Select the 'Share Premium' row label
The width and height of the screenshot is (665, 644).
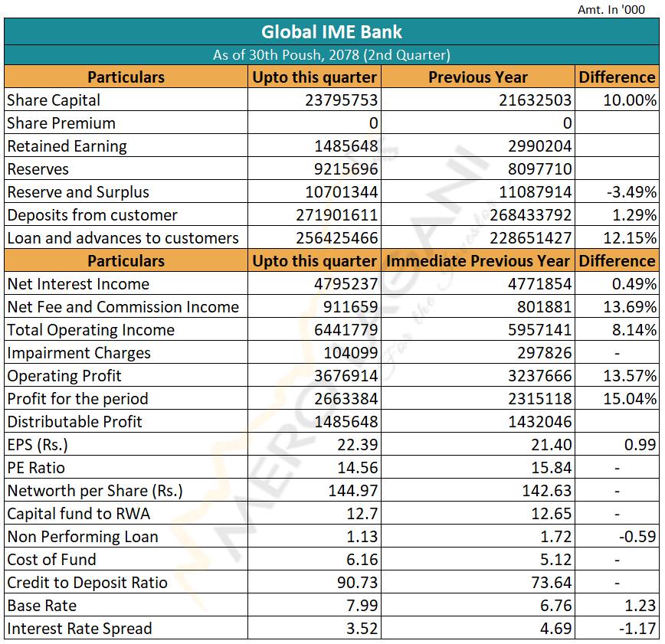click(x=61, y=123)
